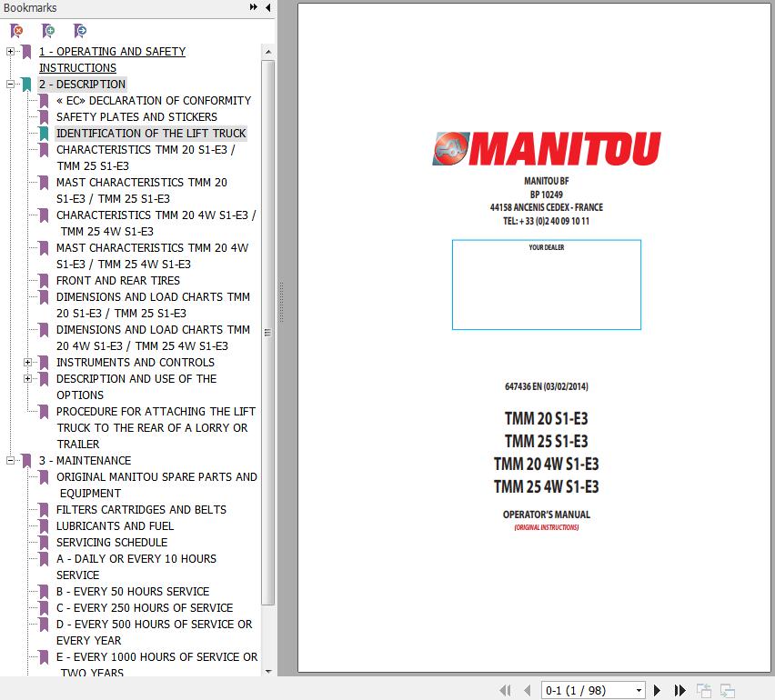Click the MANITOU logo on the page
Image resolution: width=775 pixels, height=700 pixels.
tap(547, 148)
